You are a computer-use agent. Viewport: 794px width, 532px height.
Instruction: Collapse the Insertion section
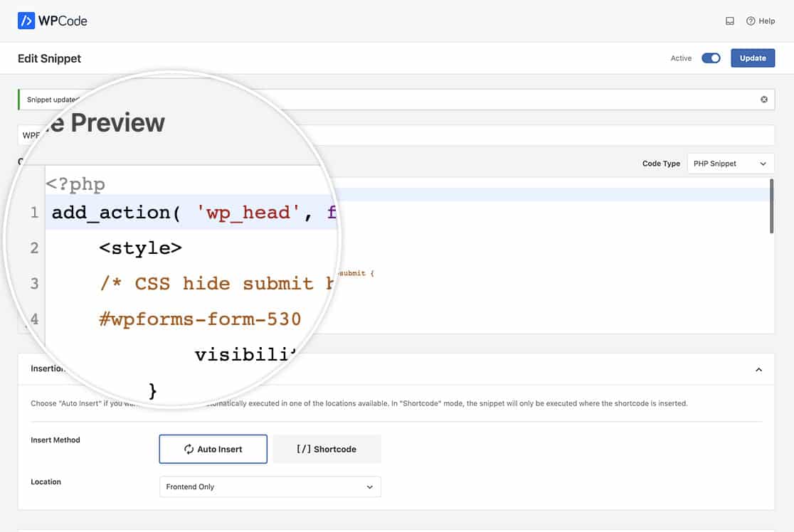pyautogui.click(x=758, y=370)
